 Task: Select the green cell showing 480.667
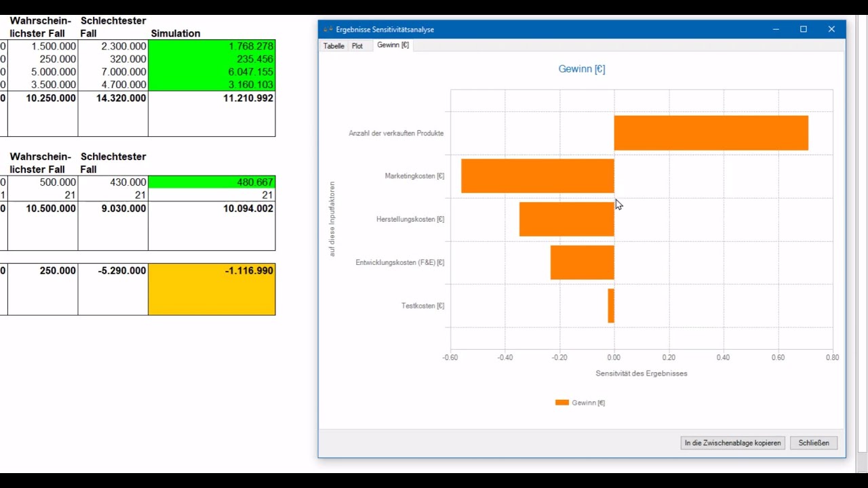[x=212, y=182]
